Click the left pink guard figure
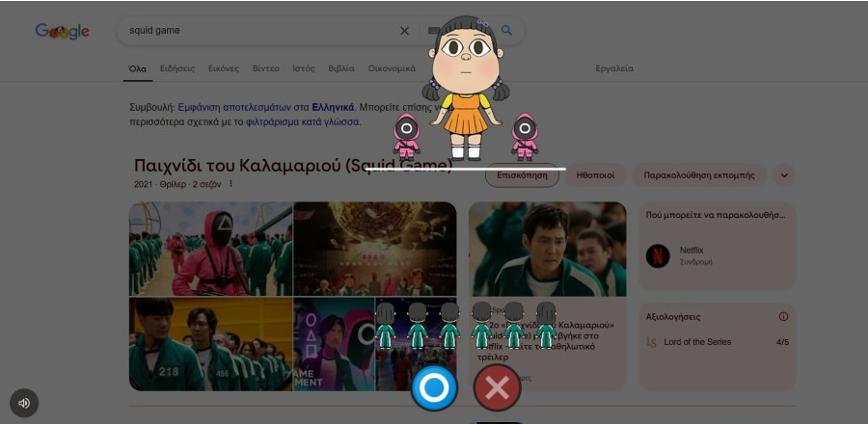 [407, 136]
